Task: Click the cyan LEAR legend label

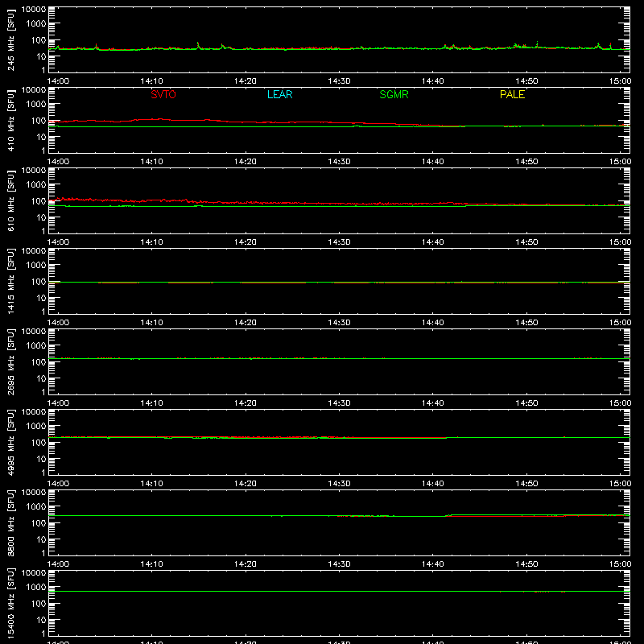Action: tap(279, 94)
